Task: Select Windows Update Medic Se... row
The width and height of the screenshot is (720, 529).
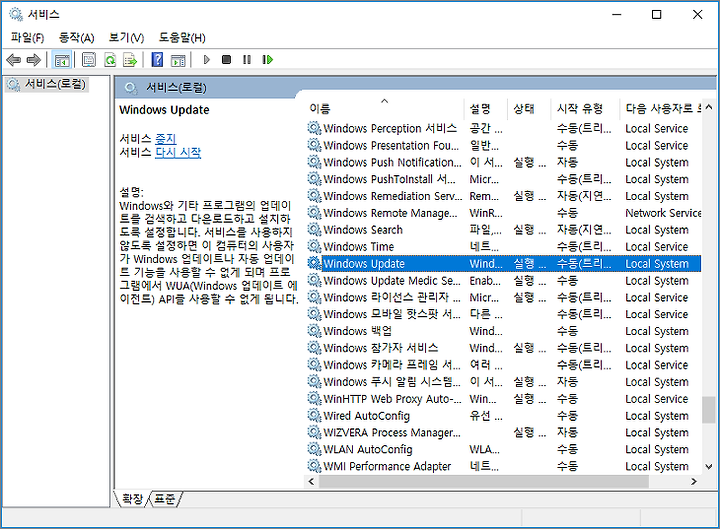Action: point(504,280)
